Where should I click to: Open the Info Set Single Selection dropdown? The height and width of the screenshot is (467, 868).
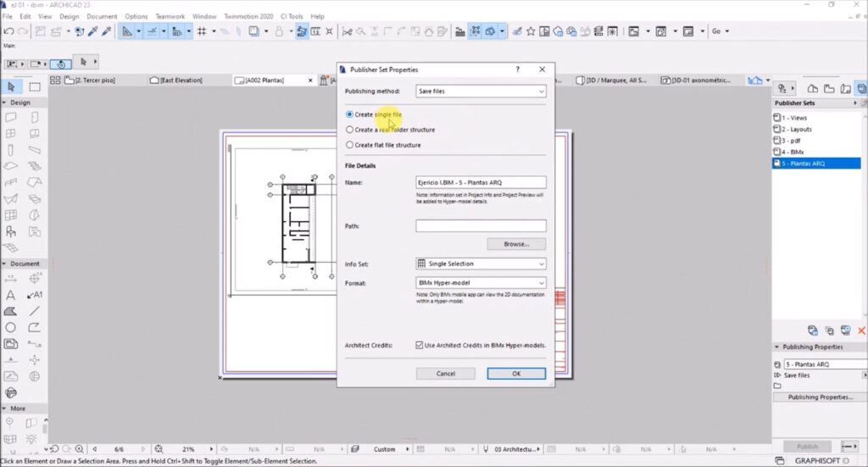[481, 264]
